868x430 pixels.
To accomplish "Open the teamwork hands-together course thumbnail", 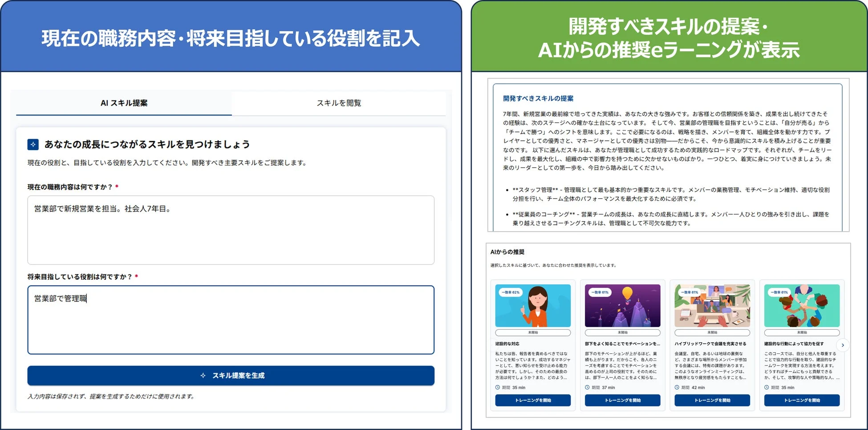I will tap(802, 306).
